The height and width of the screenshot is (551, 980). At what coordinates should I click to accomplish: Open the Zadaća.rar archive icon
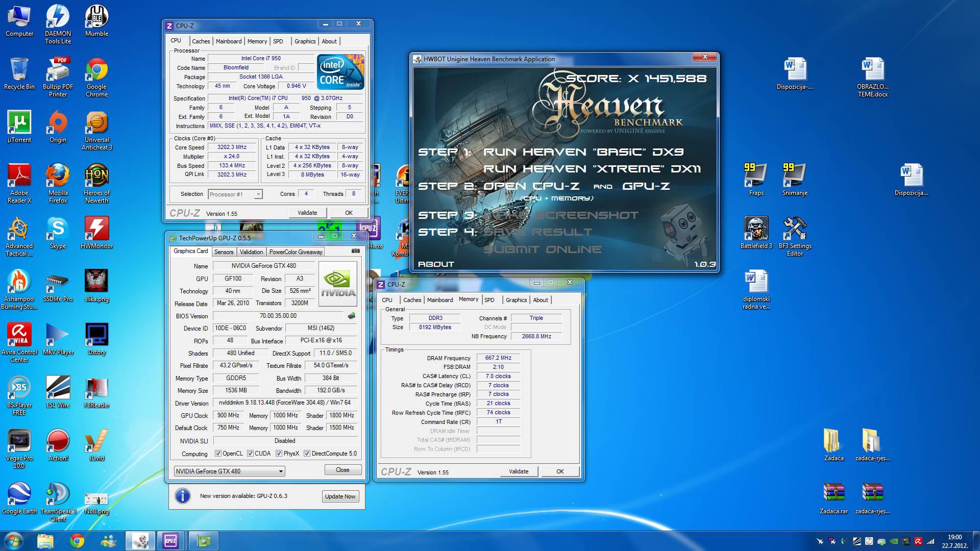coord(834,497)
